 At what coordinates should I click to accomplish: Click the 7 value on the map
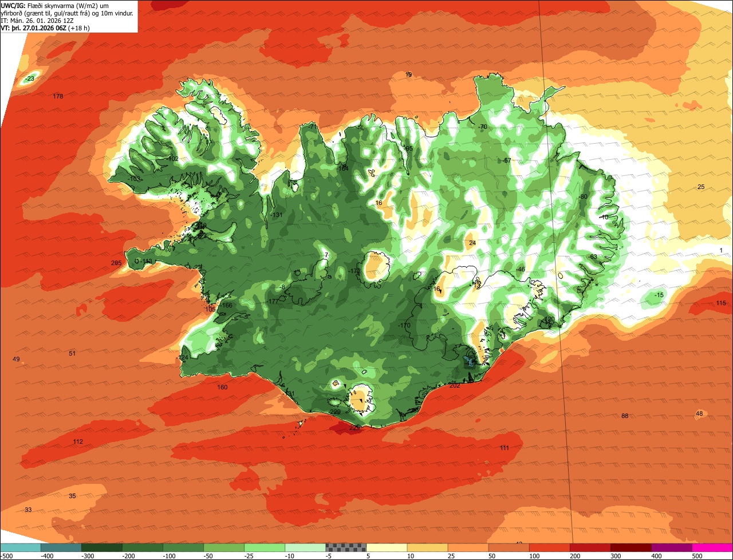(x=326, y=255)
